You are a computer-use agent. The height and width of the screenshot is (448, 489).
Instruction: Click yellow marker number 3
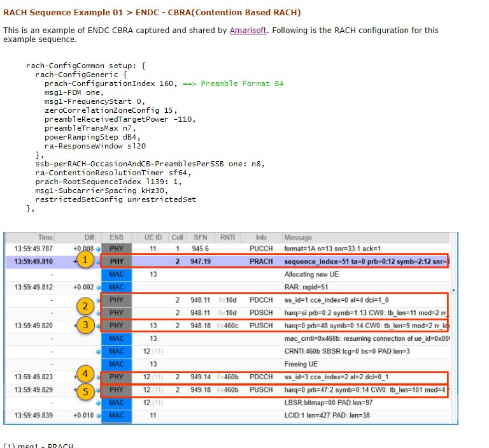coord(85,326)
